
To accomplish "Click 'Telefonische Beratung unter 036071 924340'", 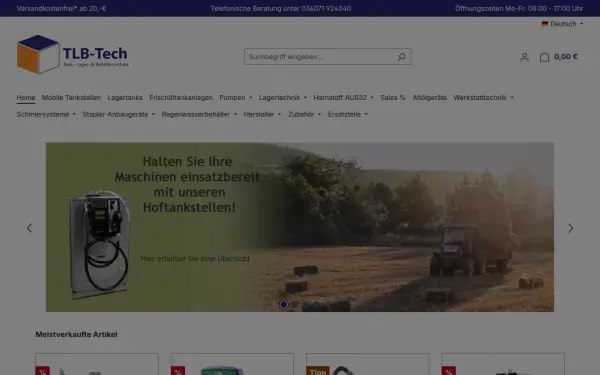I will click(281, 8).
